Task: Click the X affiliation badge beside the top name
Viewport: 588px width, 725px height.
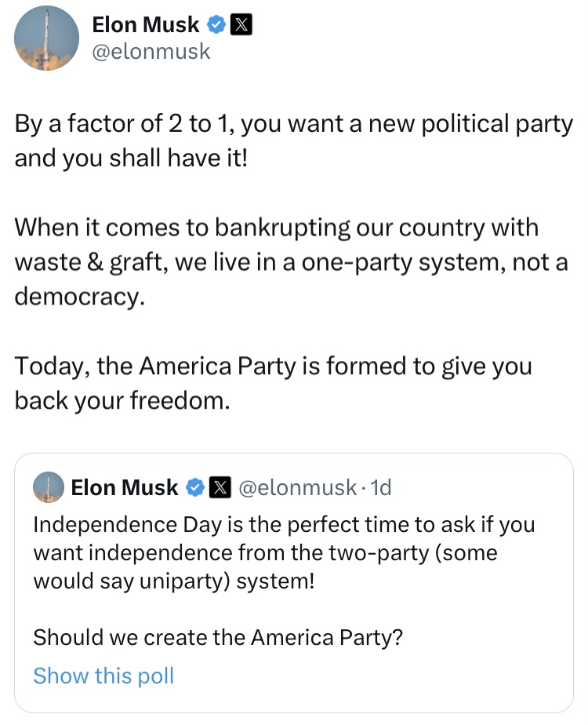Action: coord(240,25)
